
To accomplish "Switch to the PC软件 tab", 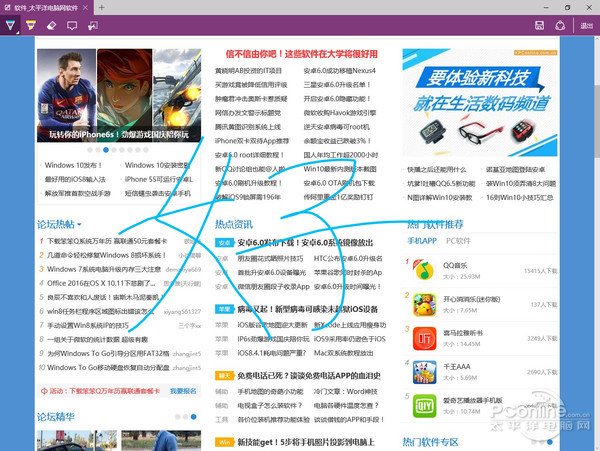I will pyautogui.click(x=458, y=241).
